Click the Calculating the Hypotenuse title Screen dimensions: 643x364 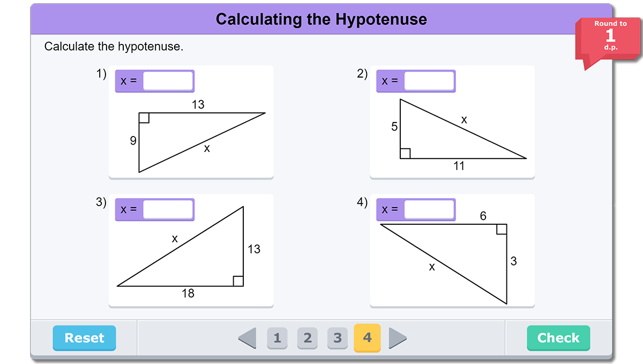322,19
